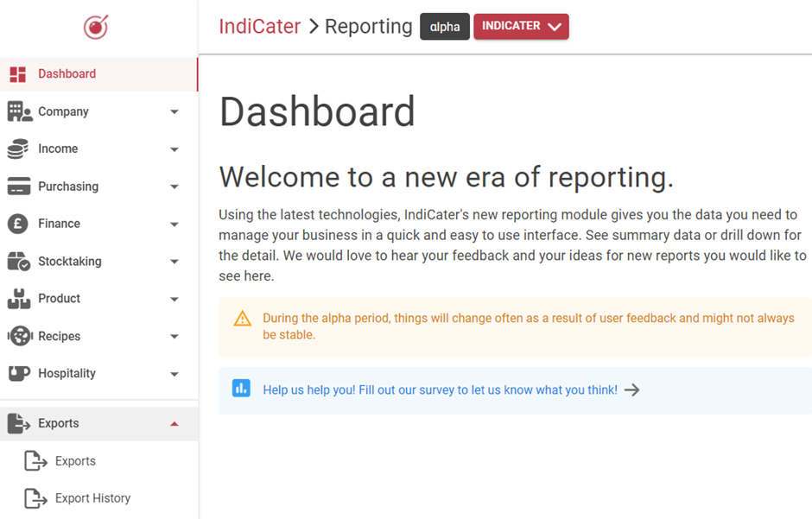Screen dimensions: 812x519
Task: Open the Stocktaking menu item
Action: (x=99, y=262)
